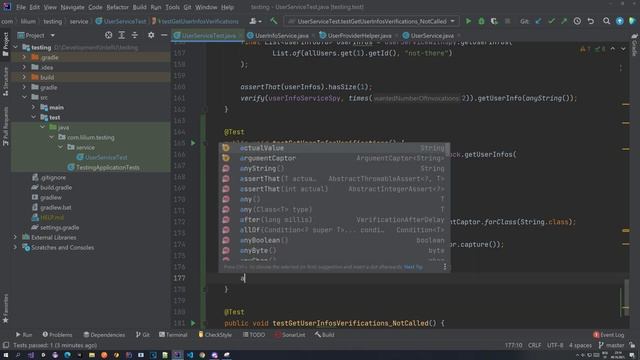Image resolution: width=640 pixels, height=360 pixels.
Task: Open Search Everywhere magnifier icon
Action: click(607, 21)
